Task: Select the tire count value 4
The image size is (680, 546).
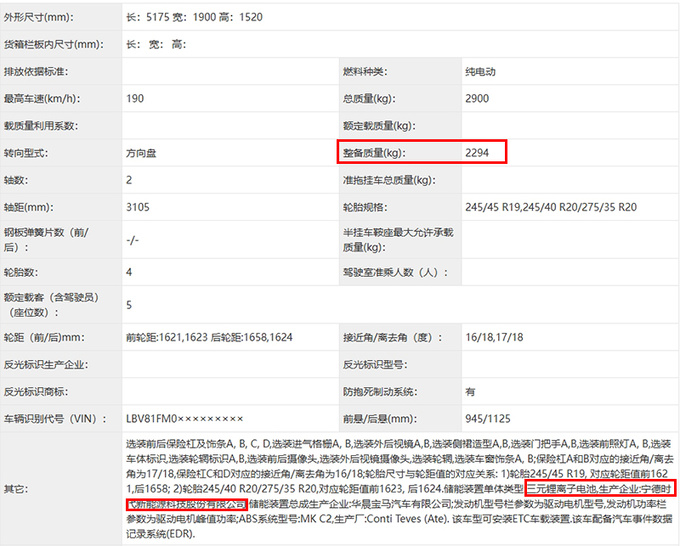Action: [x=129, y=272]
